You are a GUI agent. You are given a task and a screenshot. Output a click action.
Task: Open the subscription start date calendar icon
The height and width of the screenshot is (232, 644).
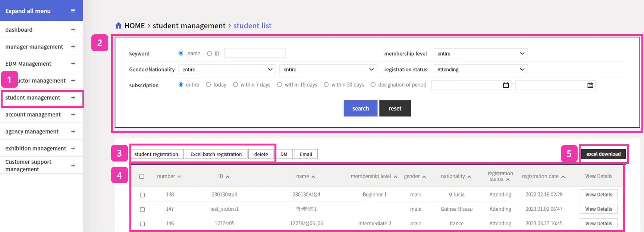pyautogui.click(x=506, y=85)
